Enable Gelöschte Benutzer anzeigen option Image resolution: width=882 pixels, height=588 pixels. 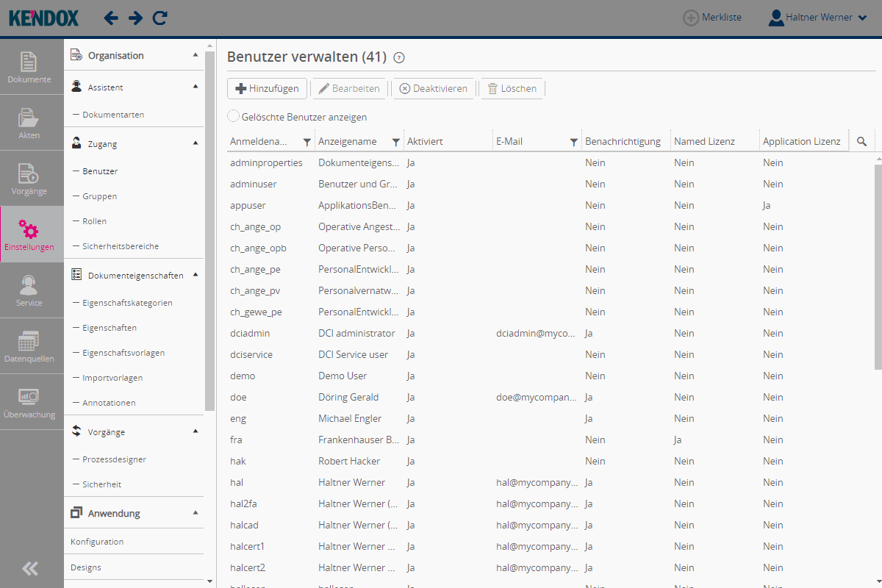coord(234,116)
